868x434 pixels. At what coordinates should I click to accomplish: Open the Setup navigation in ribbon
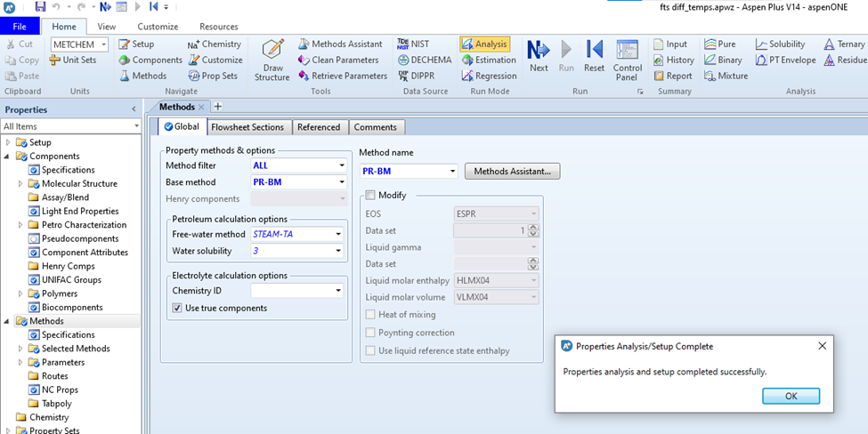coord(137,44)
